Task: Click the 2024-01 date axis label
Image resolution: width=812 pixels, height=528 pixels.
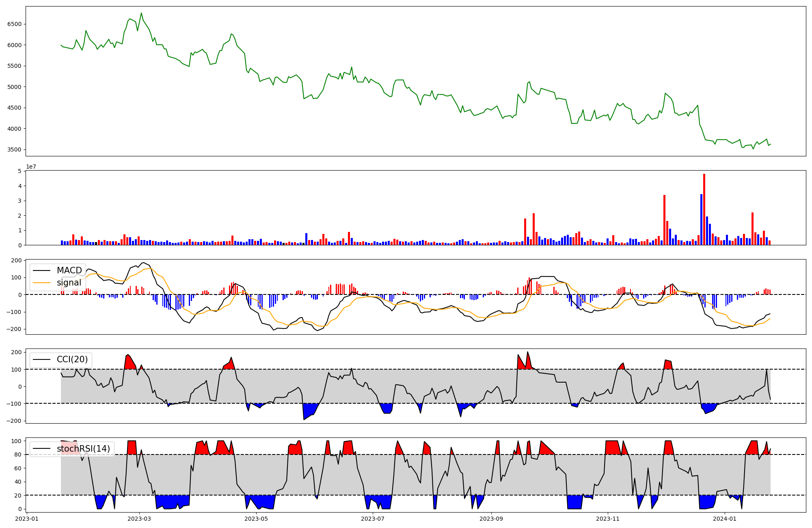Action: point(725,519)
